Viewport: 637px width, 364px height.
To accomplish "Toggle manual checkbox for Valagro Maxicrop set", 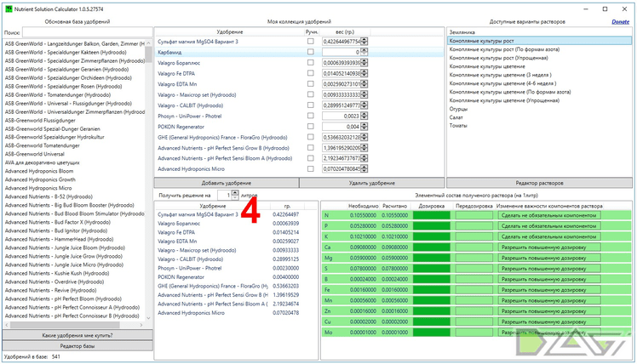I will (x=310, y=94).
